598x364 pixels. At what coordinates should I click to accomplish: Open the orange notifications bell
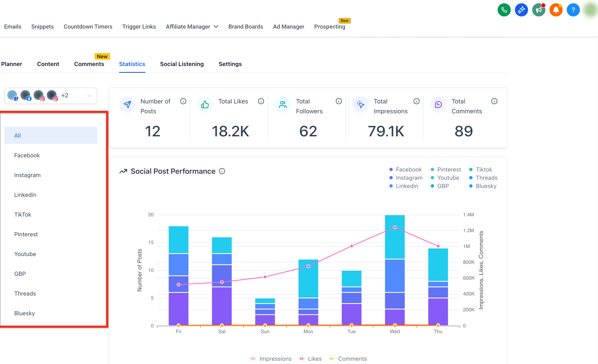click(x=556, y=10)
